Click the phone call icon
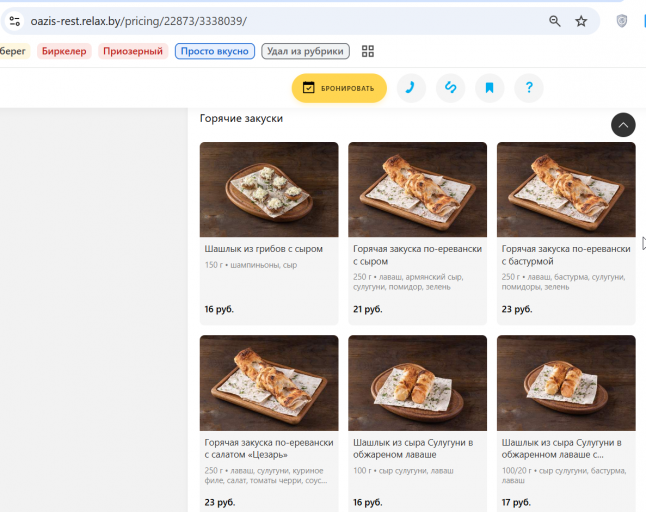This screenshot has width=646, height=512. (x=411, y=88)
